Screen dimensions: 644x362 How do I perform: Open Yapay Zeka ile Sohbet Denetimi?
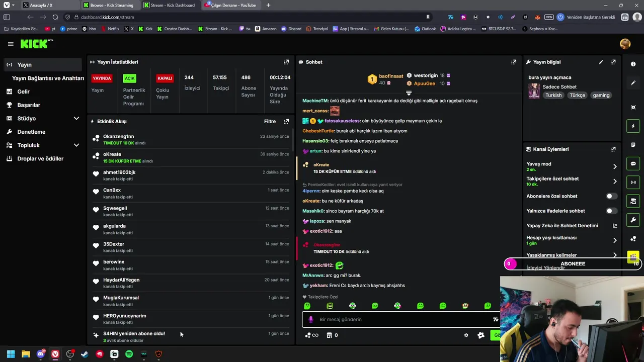[x=571, y=226]
